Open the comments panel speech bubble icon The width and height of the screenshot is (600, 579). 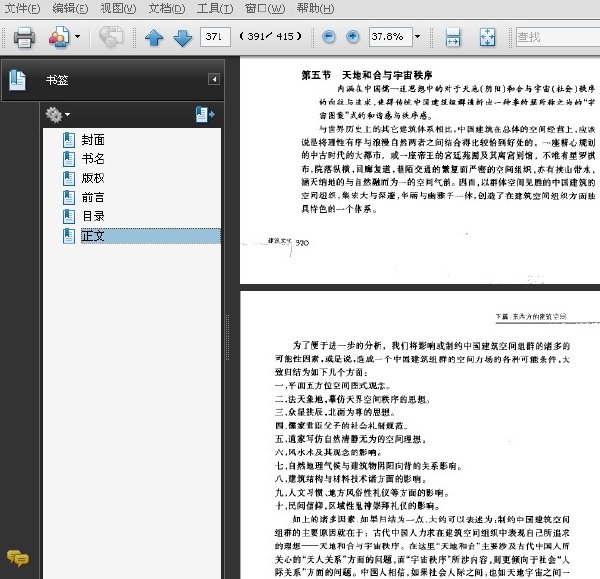click(x=18, y=558)
